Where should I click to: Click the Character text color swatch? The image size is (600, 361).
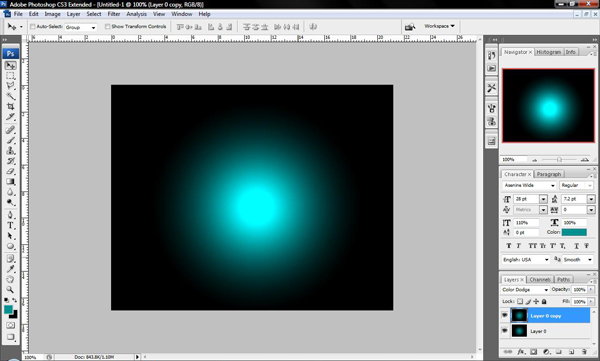tap(574, 232)
